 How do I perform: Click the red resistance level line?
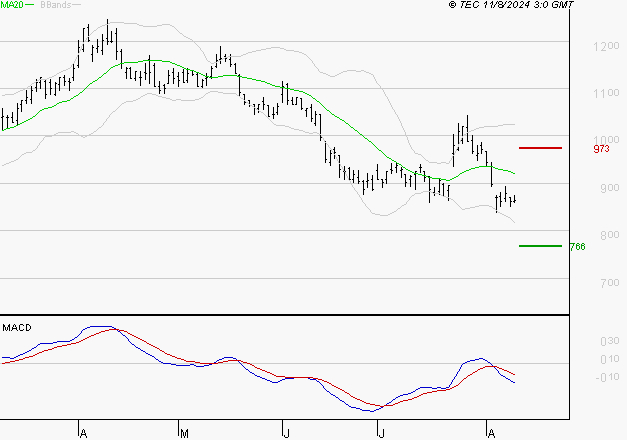click(540, 148)
